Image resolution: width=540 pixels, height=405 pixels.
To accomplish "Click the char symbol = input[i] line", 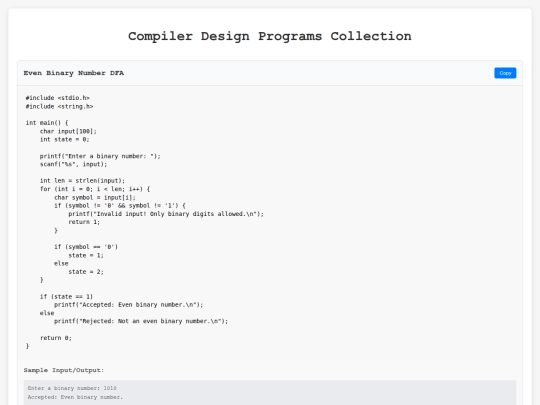I will tap(95, 197).
